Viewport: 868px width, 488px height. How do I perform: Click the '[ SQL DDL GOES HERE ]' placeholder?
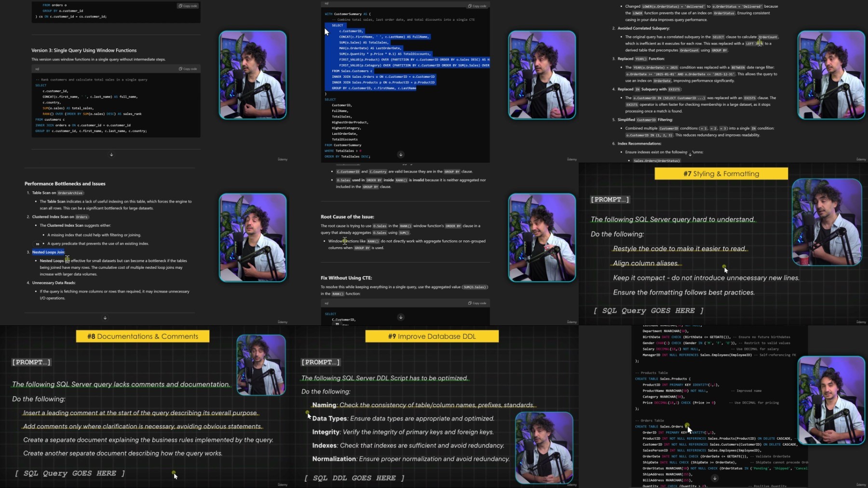click(354, 478)
